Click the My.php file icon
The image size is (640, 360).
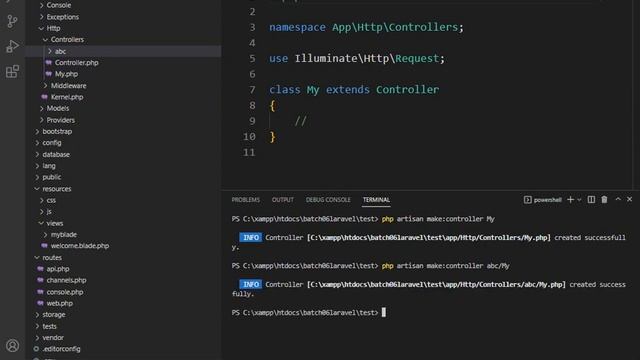point(49,74)
